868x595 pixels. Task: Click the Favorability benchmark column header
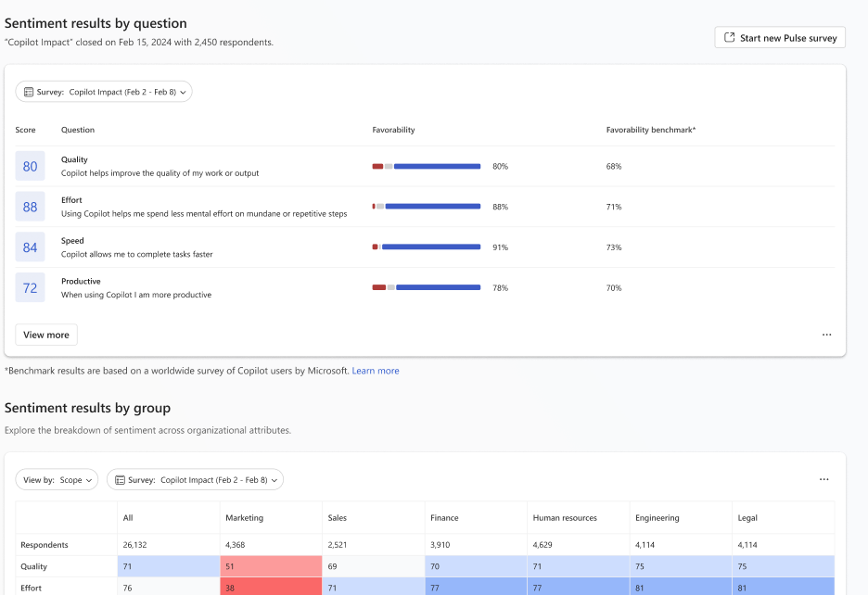[650, 130]
